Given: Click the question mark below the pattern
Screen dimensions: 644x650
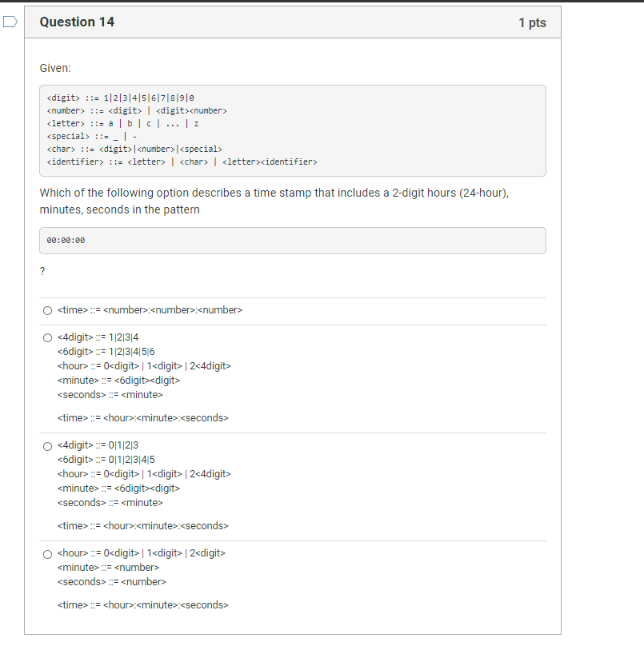Looking at the screenshot, I should (x=42, y=271).
